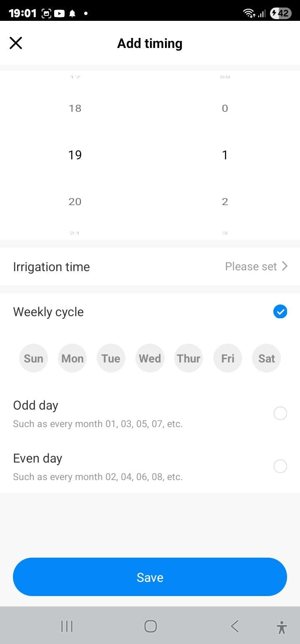Select the Even day radio button

280,466
